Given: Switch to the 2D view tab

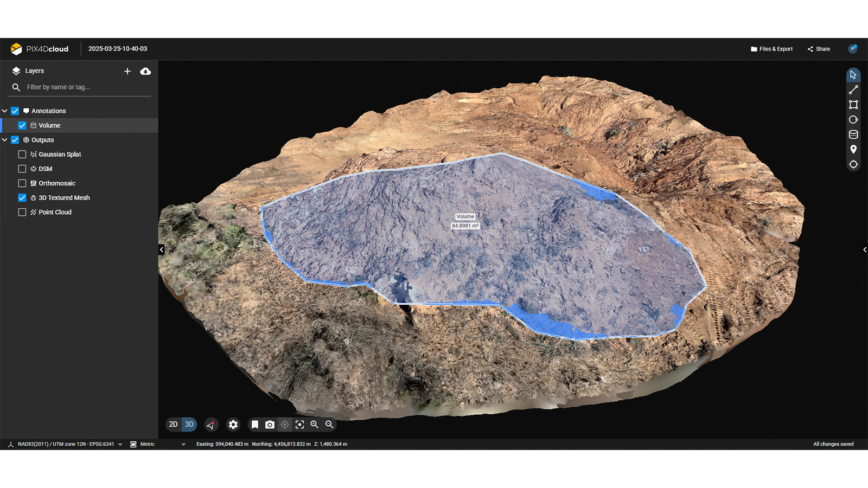Looking at the screenshot, I should [x=173, y=425].
